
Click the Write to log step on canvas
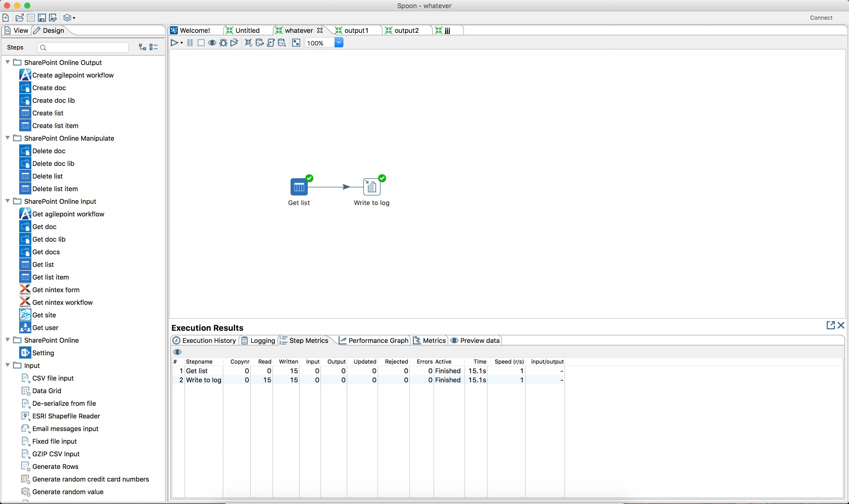coord(371,187)
